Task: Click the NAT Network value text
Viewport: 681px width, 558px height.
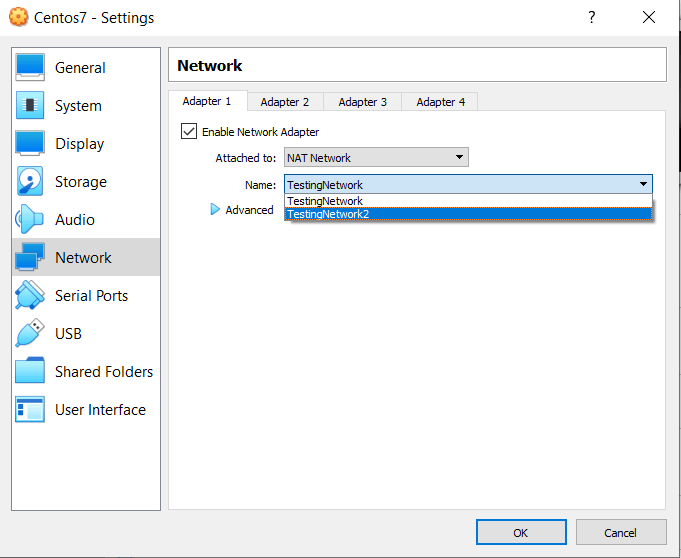Action: tap(319, 158)
